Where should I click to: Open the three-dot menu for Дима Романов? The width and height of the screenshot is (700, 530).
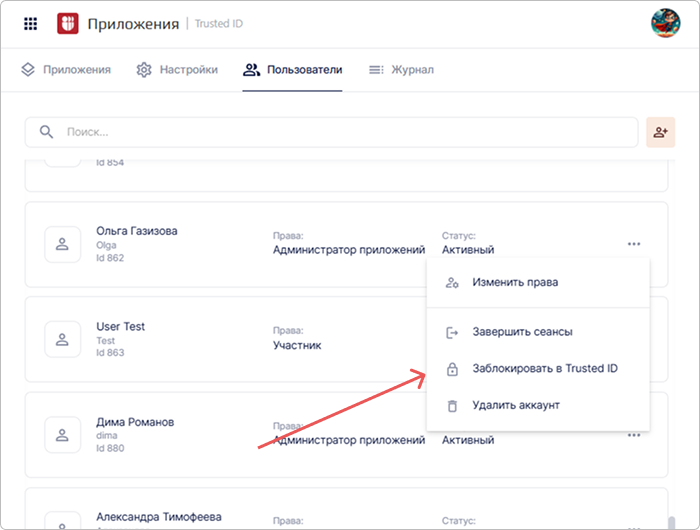[634, 435]
